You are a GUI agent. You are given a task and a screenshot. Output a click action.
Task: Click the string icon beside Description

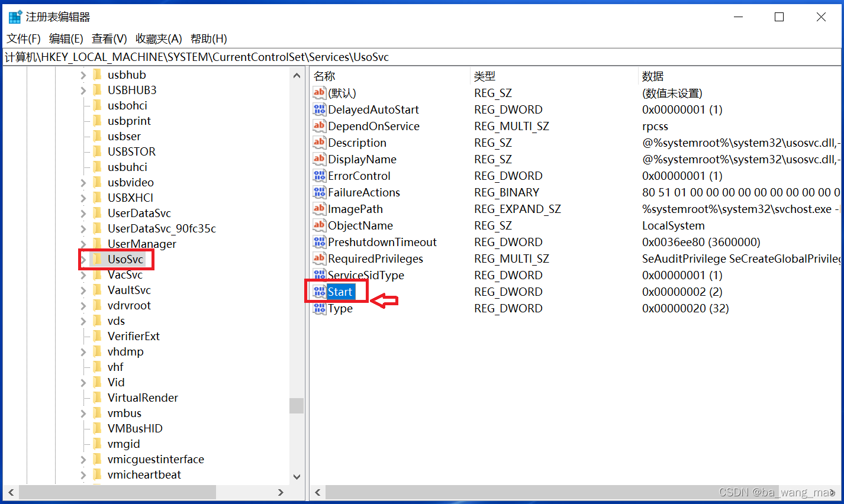(320, 142)
